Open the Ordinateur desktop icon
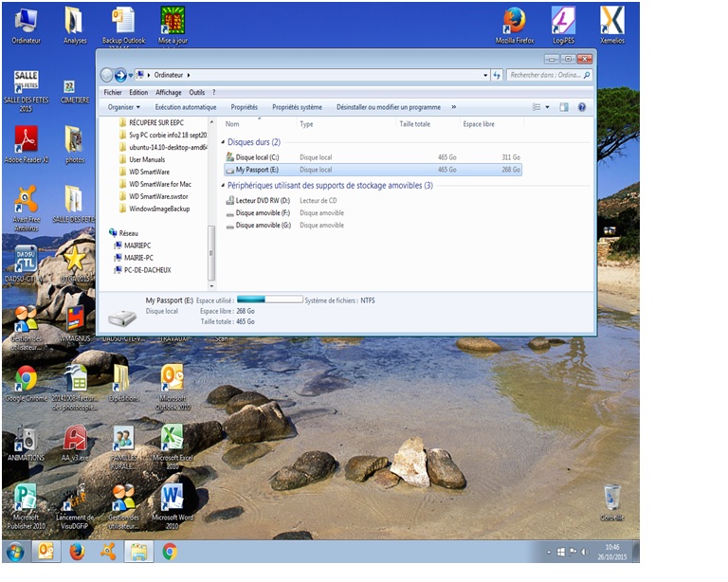This screenshot has width=728, height=582. (x=26, y=27)
